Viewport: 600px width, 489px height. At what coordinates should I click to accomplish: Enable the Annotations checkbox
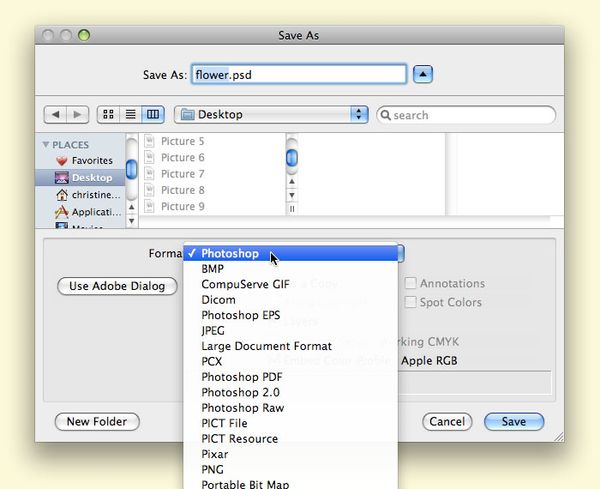(410, 284)
